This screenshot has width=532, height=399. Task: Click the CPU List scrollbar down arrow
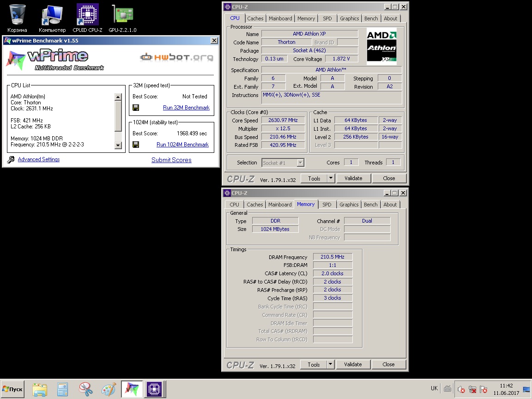pyautogui.click(x=118, y=145)
